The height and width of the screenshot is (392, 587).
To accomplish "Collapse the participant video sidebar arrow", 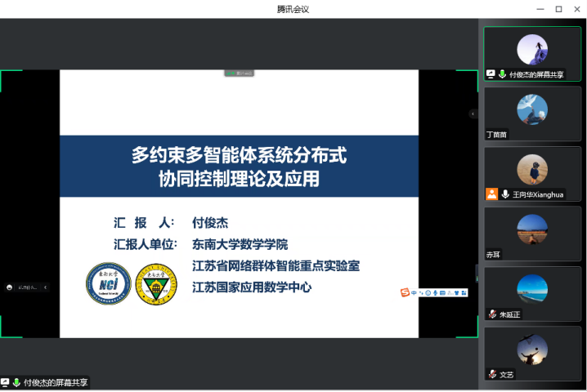I will click(472, 114).
